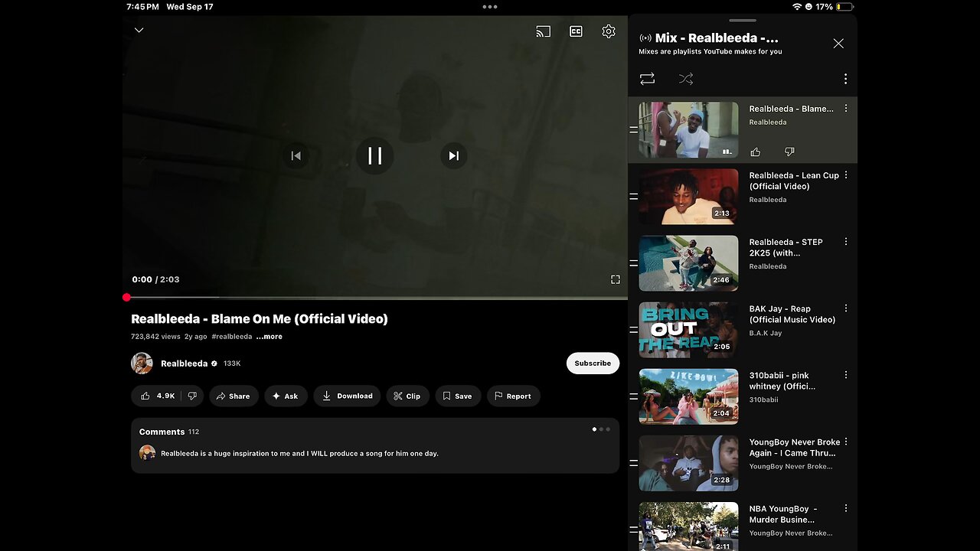Open the Mix playlist options menu
980x551 pixels.
845,79
